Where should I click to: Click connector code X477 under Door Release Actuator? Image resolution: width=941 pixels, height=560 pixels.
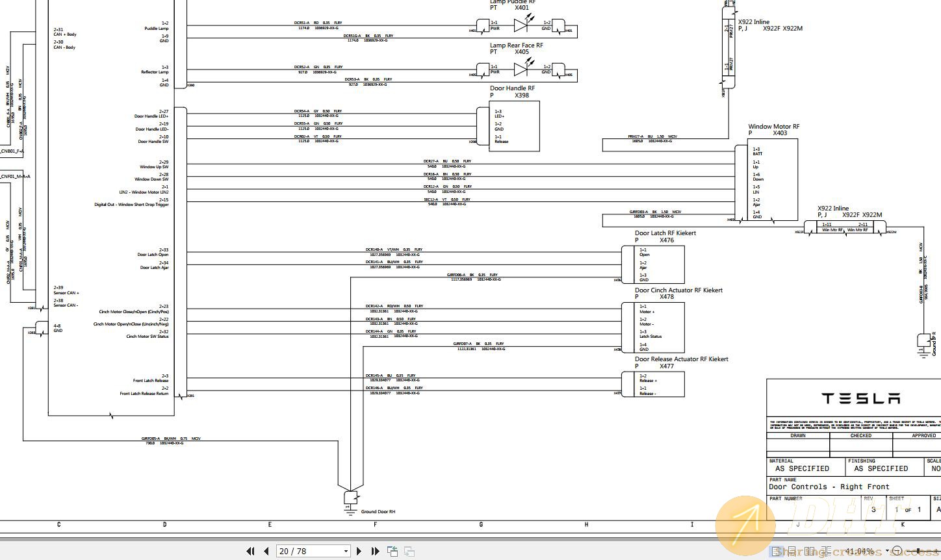[667, 366]
